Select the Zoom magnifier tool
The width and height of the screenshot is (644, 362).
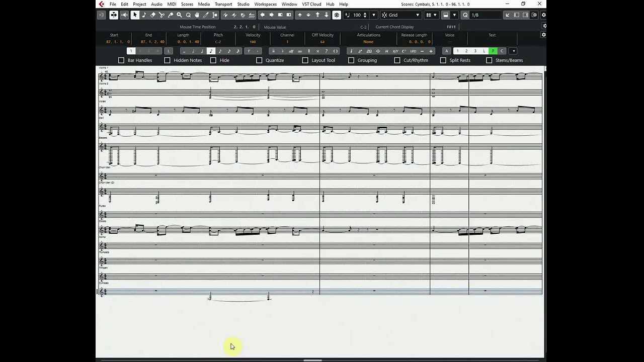pyautogui.click(x=179, y=15)
